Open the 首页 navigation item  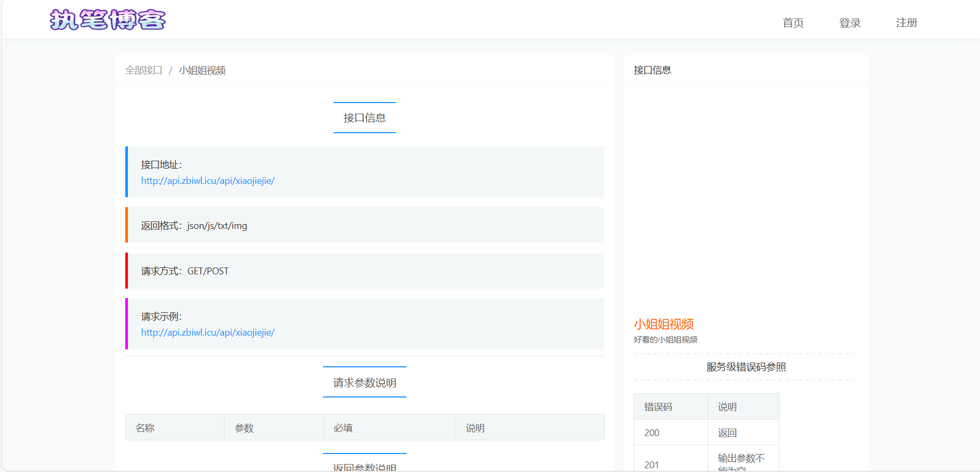point(793,23)
